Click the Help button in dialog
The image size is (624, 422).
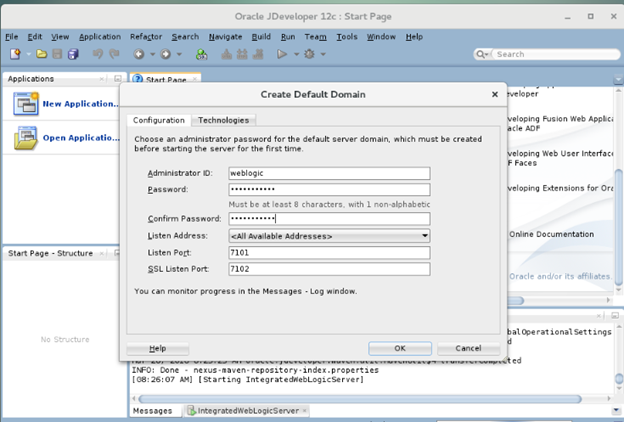click(157, 348)
